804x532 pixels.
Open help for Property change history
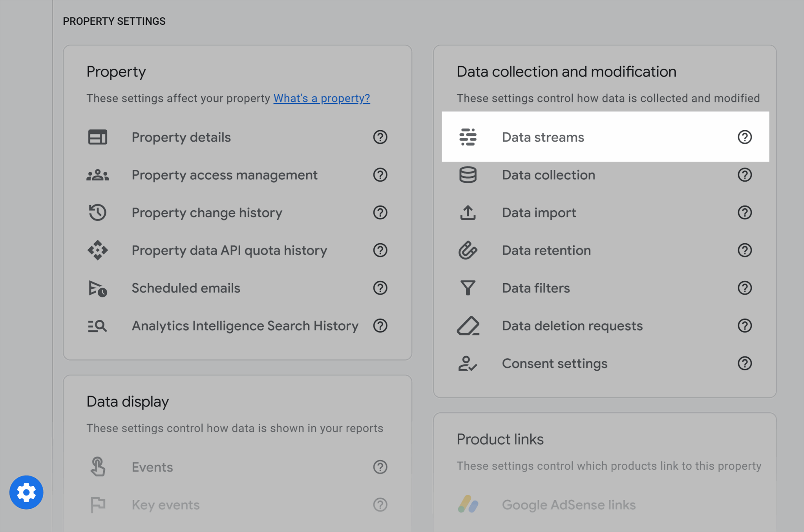tap(380, 213)
